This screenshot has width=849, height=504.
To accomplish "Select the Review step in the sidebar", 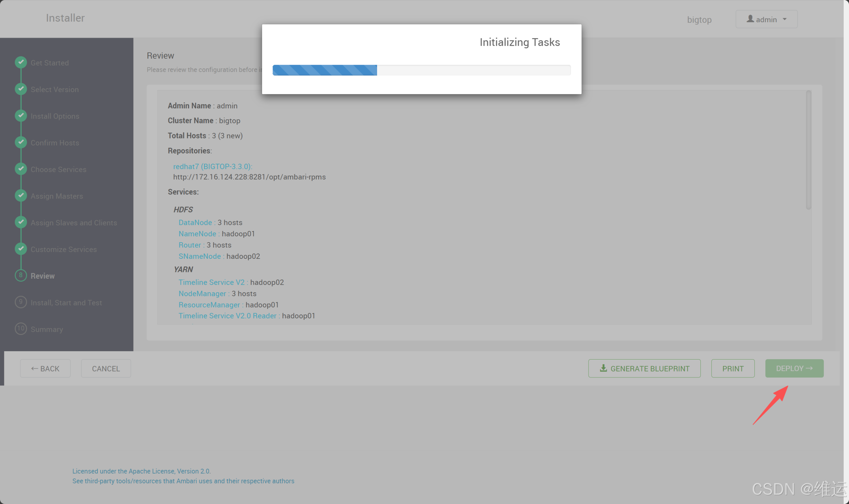I will pyautogui.click(x=42, y=276).
